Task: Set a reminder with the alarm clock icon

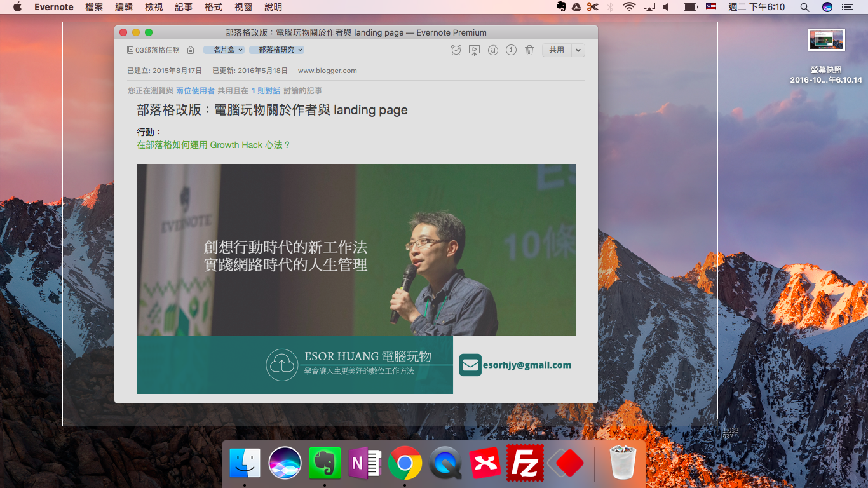Action: tap(456, 50)
